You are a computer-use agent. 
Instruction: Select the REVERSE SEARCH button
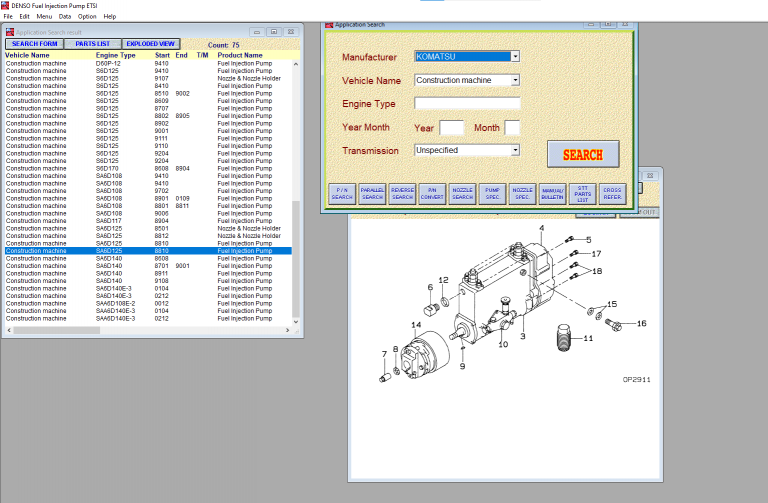402,194
